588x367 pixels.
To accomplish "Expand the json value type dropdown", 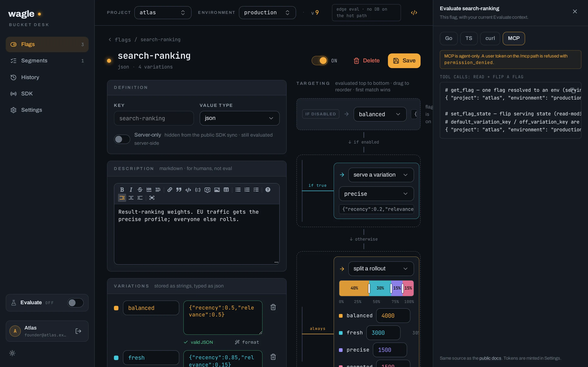I will [239, 118].
